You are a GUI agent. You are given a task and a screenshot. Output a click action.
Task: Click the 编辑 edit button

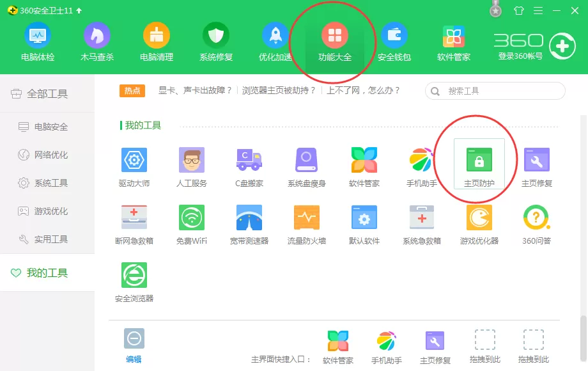(x=134, y=346)
